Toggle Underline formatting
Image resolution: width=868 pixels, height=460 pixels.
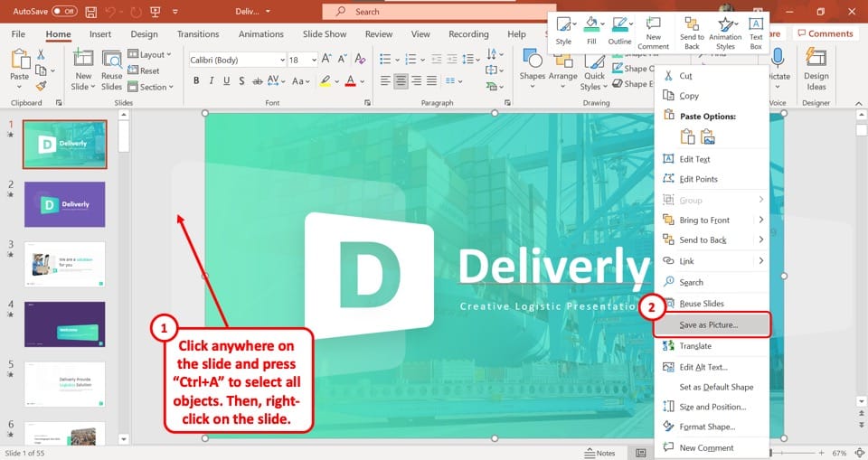pos(226,80)
